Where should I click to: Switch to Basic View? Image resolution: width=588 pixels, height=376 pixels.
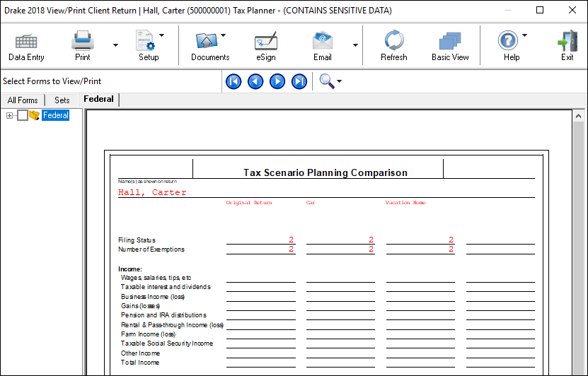(449, 41)
